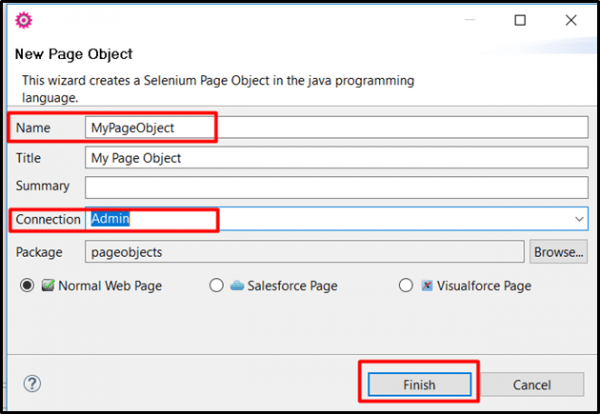600x414 pixels.
Task: Click the Visualforce Page icon
Action: pyautogui.click(x=427, y=285)
